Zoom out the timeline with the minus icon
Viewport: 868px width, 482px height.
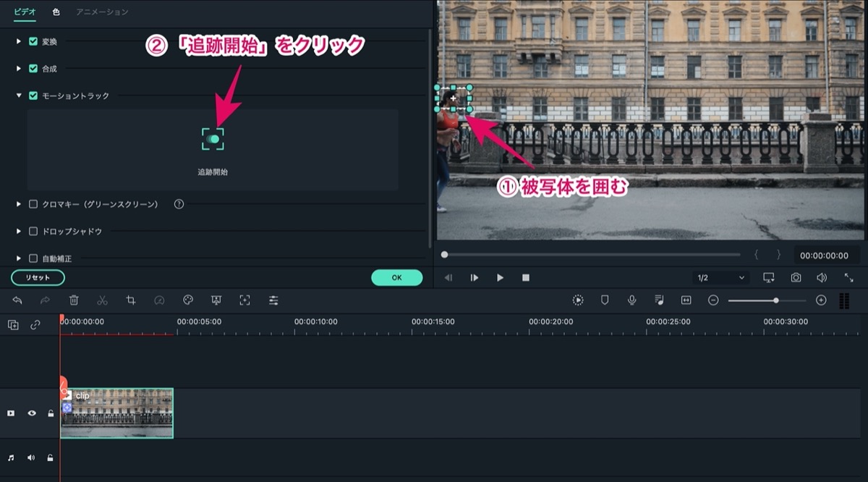(x=713, y=300)
